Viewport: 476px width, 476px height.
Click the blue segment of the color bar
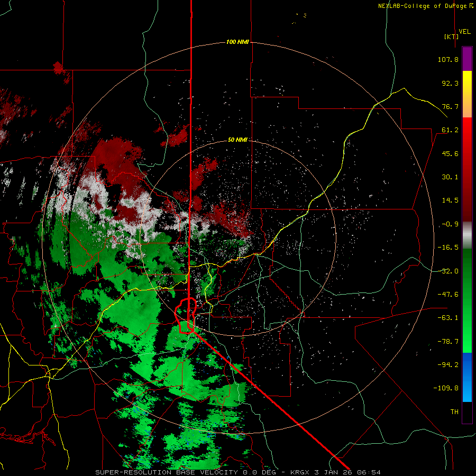coord(467,377)
